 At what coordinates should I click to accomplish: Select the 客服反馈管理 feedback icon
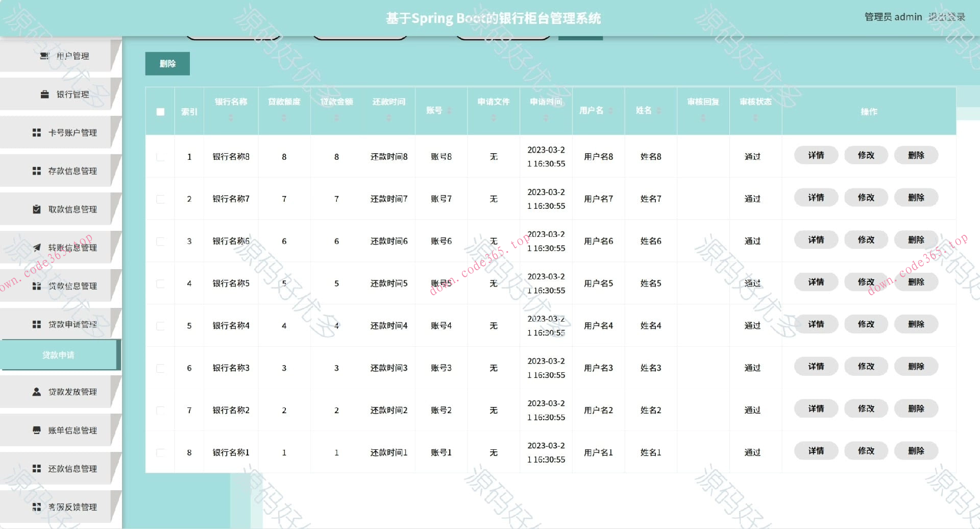pos(36,507)
